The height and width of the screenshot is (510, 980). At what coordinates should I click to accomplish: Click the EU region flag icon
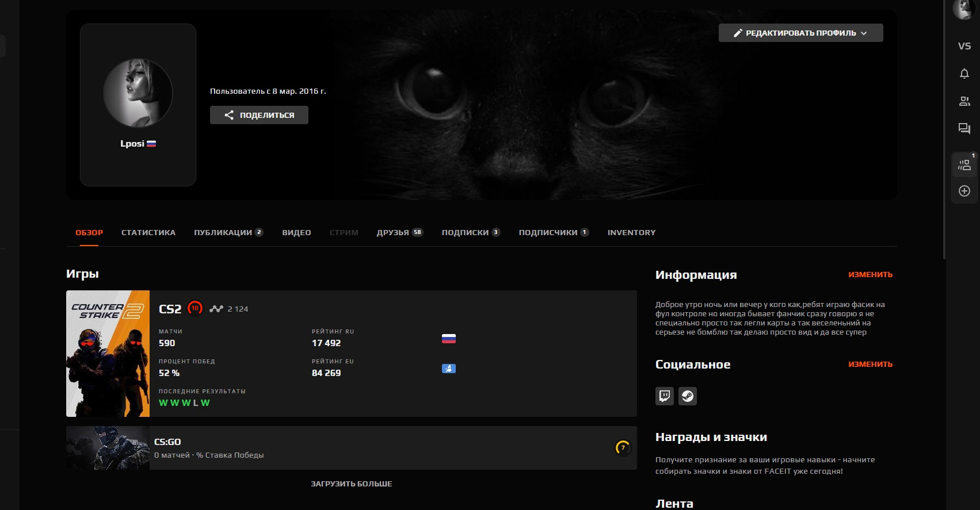coord(449,369)
